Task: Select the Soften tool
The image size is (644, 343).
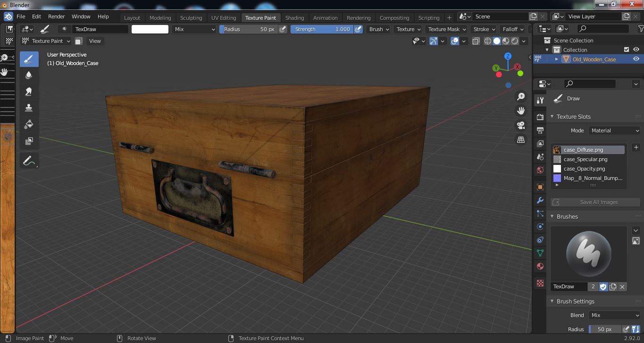Action: [29, 75]
